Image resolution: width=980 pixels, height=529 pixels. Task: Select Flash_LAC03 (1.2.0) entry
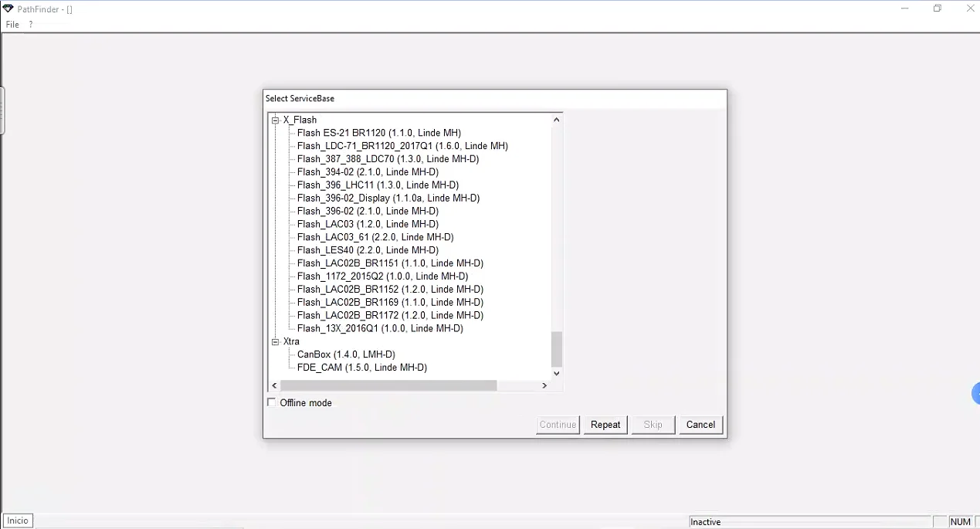(x=368, y=225)
